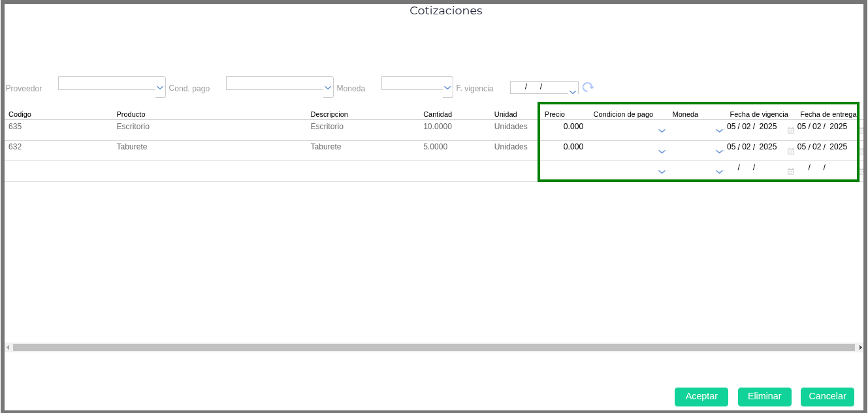Click the horizontal scrollbar right arrow
This screenshot has width=868, height=413.
860,348
